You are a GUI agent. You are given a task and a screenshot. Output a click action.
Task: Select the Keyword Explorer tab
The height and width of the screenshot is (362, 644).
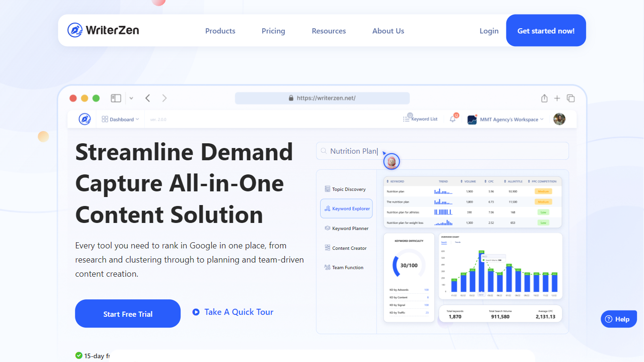[x=347, y=208]
